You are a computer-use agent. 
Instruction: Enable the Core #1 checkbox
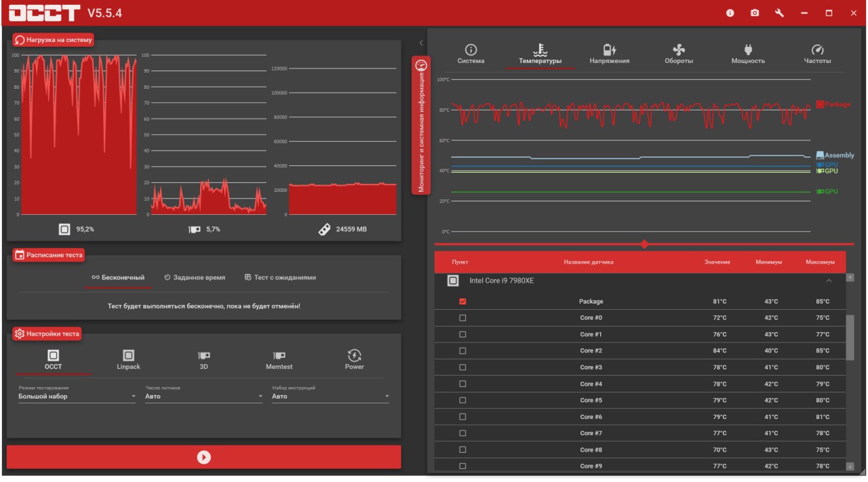tap(462, 334)
